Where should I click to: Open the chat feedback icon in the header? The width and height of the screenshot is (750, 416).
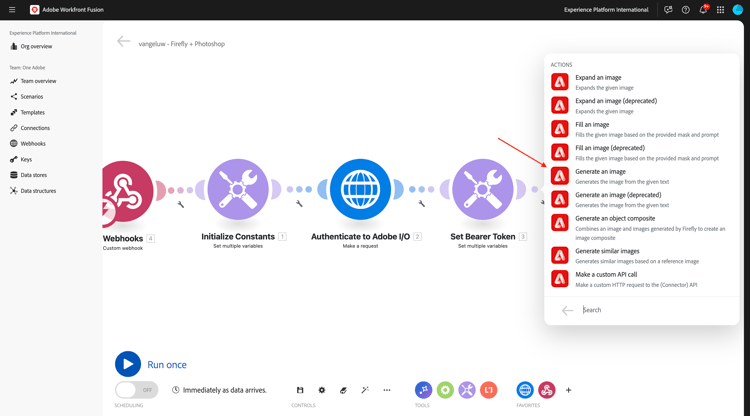coord(668,10)
